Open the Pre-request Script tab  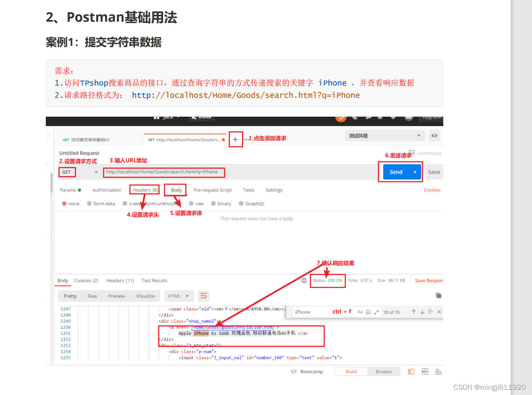coord(212,190)
